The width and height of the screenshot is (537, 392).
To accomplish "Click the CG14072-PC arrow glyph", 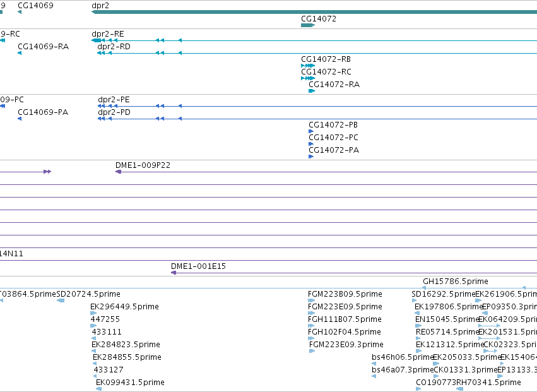I will coord(311,145).
